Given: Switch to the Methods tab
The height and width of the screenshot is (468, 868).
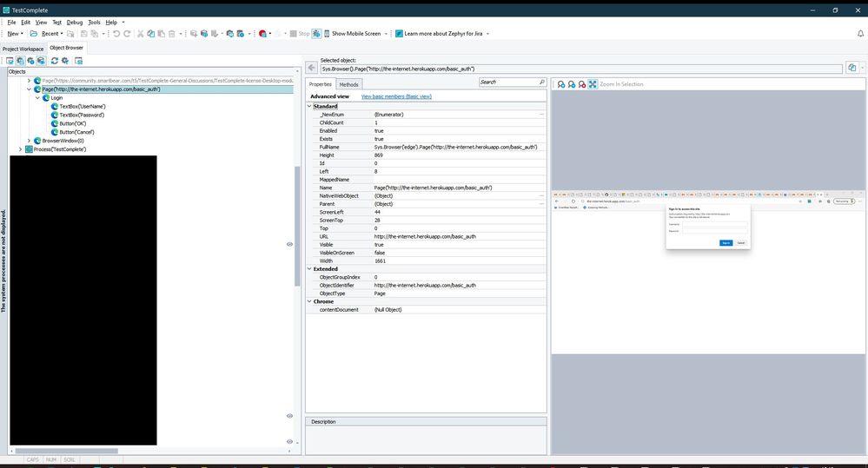Looking at the screenshot, I should pos(348,84).
